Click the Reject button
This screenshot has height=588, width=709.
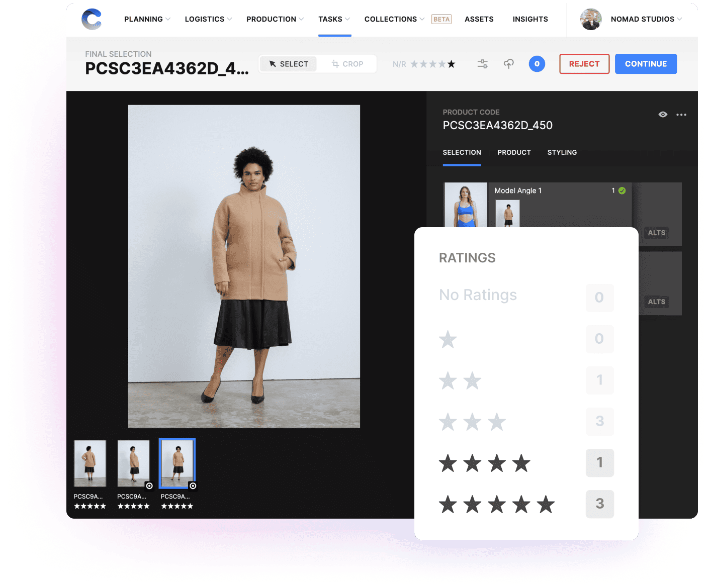click(x=584, y=64)
